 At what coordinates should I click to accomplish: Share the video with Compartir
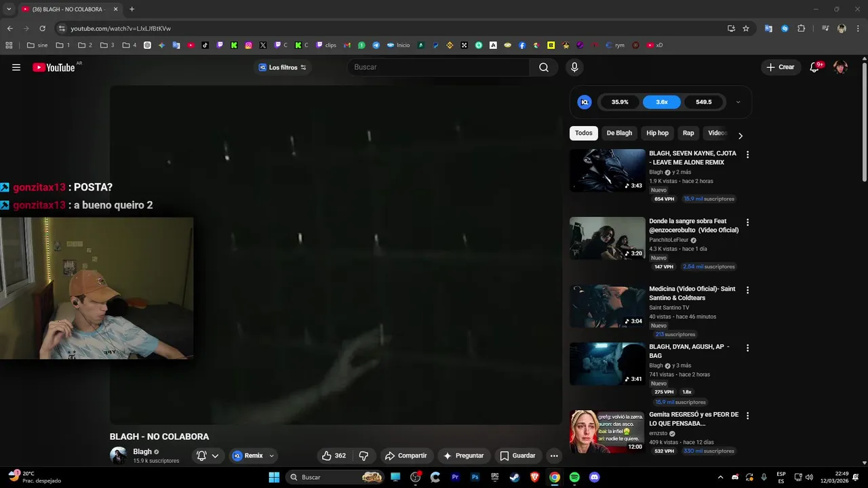pos(406,455)
